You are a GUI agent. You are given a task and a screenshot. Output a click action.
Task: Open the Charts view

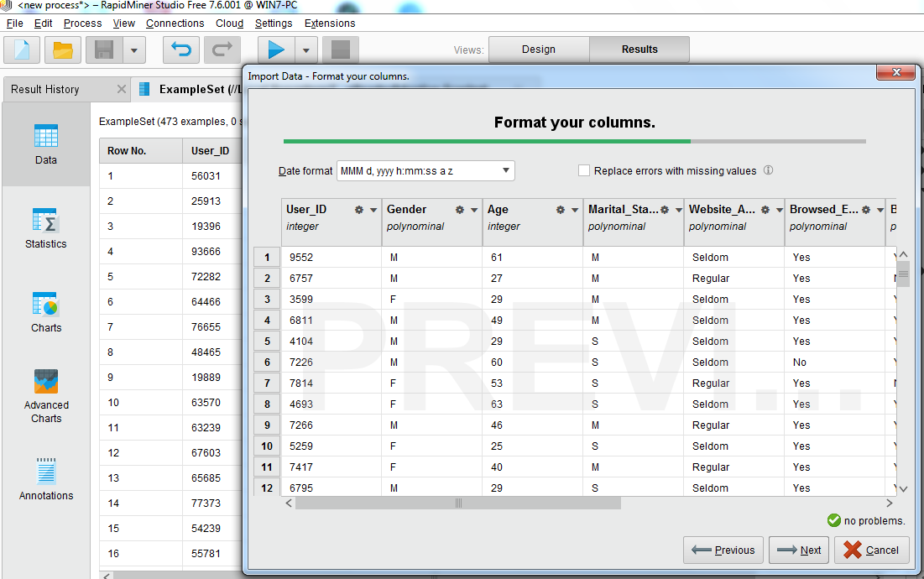(x=45, y=310)
